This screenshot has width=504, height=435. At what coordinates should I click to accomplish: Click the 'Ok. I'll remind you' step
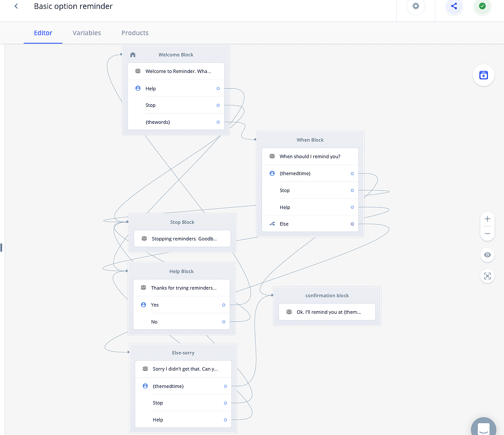[327, 312]
